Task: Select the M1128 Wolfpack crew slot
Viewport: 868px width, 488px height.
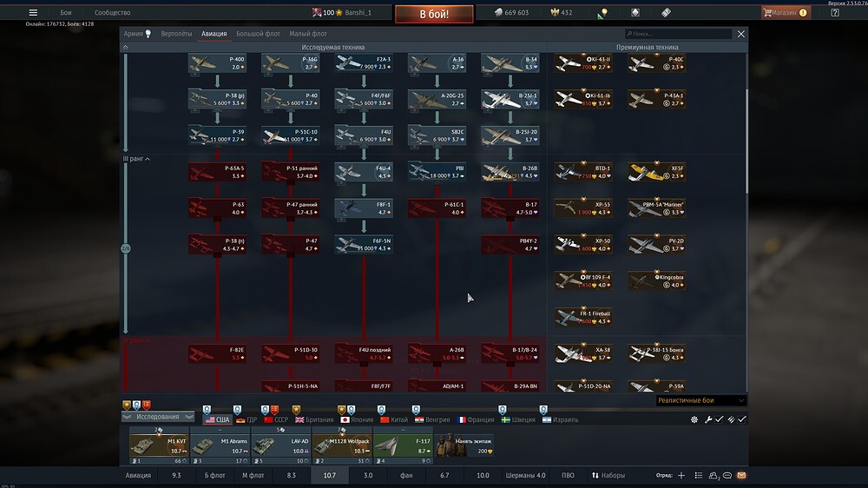Action: click(x=343, y=445)
